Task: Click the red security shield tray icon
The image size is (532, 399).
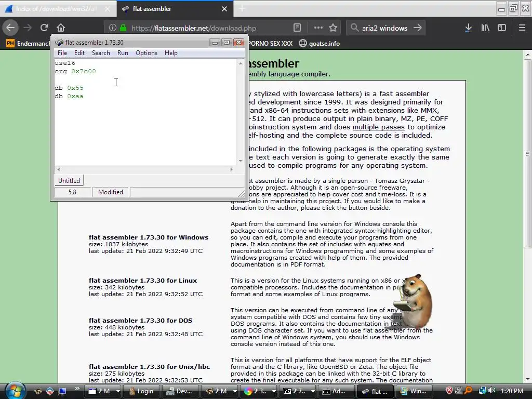Action: coord(449,391)
